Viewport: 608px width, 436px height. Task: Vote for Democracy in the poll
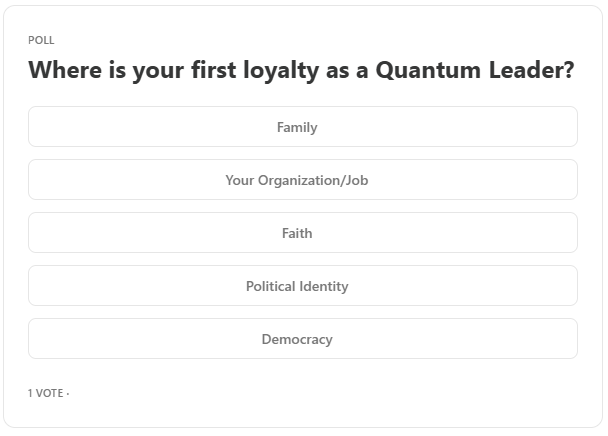pyautogui.click(x=302, y=339)
